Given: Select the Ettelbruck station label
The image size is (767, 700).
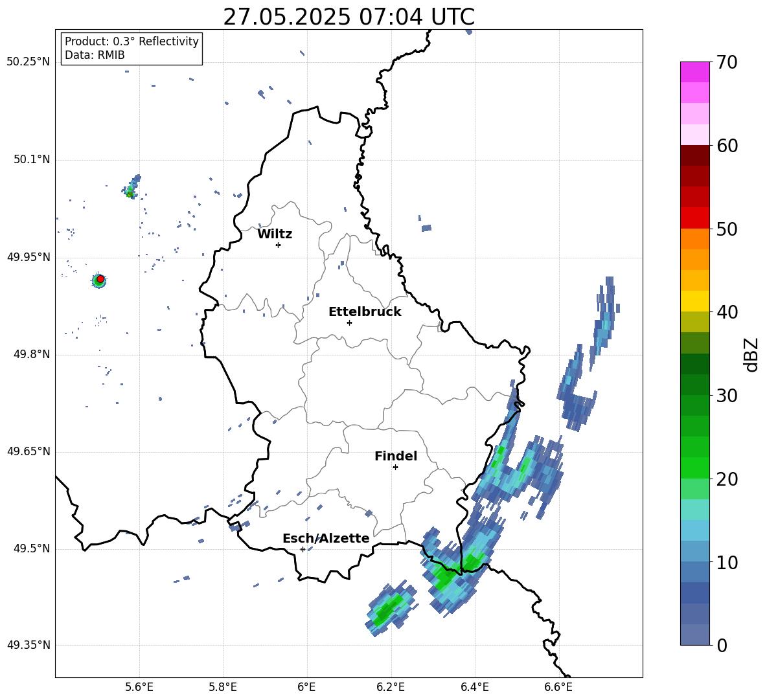Looking at the screenshot, I should (x=365, y=312).
